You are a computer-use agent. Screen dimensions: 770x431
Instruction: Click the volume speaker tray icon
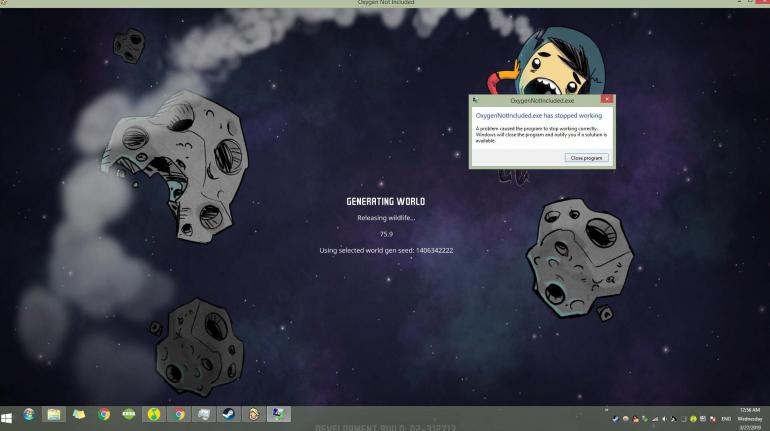click(664, 419)
